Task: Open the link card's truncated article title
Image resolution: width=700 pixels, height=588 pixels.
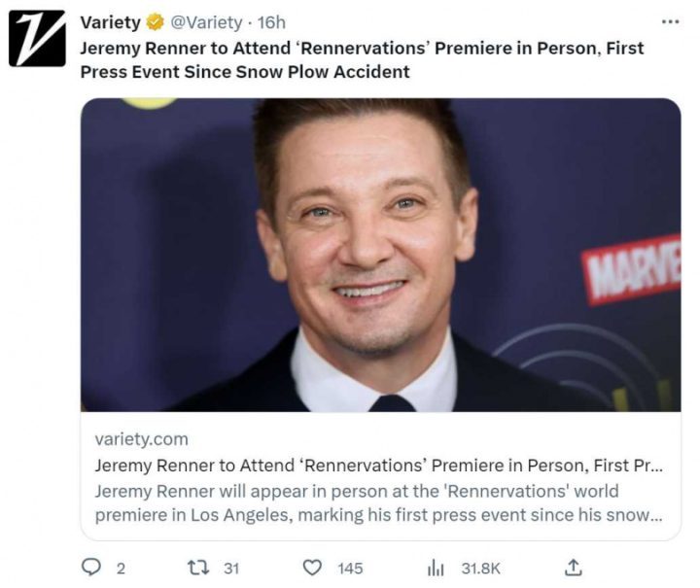Action: click(x=378, y=465)
